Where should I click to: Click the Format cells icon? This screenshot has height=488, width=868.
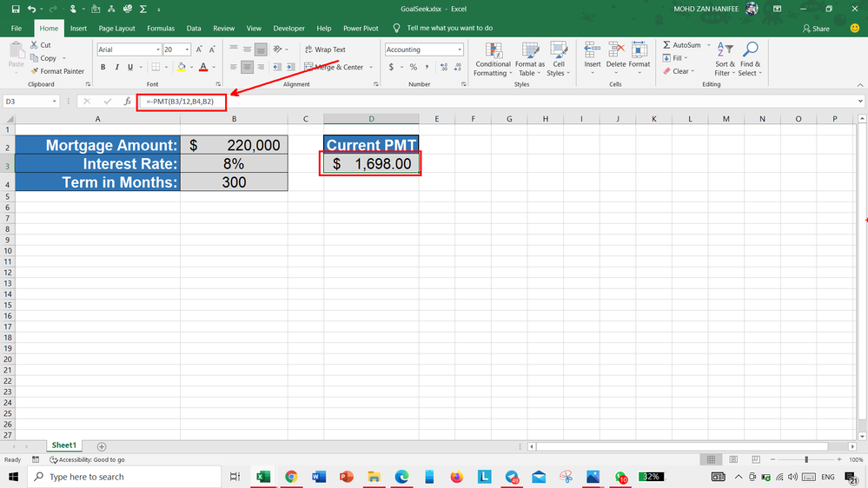[639, 50]
